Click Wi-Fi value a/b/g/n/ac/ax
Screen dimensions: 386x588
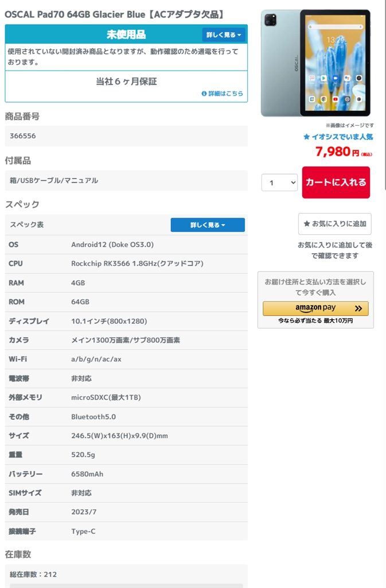coord(96,359)
